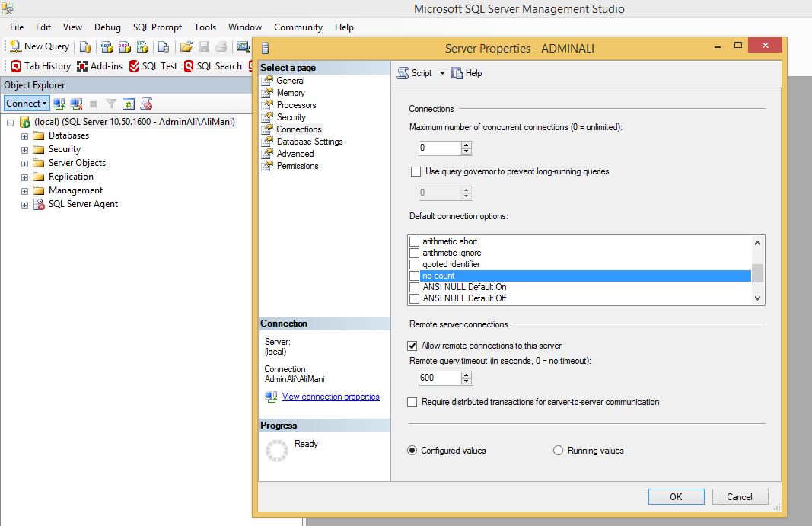Click the OK button
The width and height of the screenshot is (812, 526).
click(x=677, y=497)
